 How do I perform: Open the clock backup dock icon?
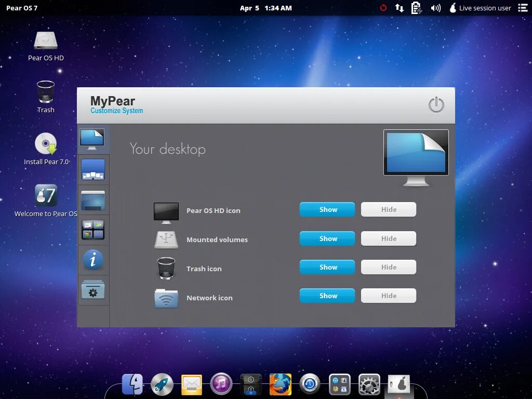(310, 384)
